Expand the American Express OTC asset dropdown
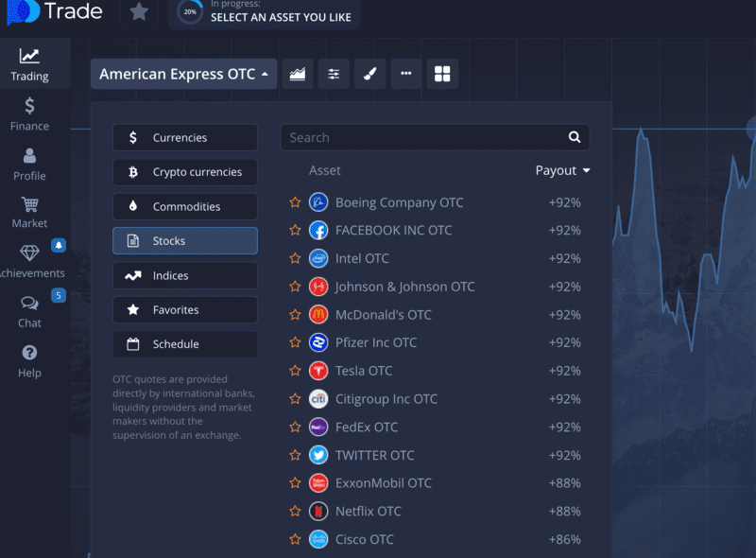 tap(183, 74)
